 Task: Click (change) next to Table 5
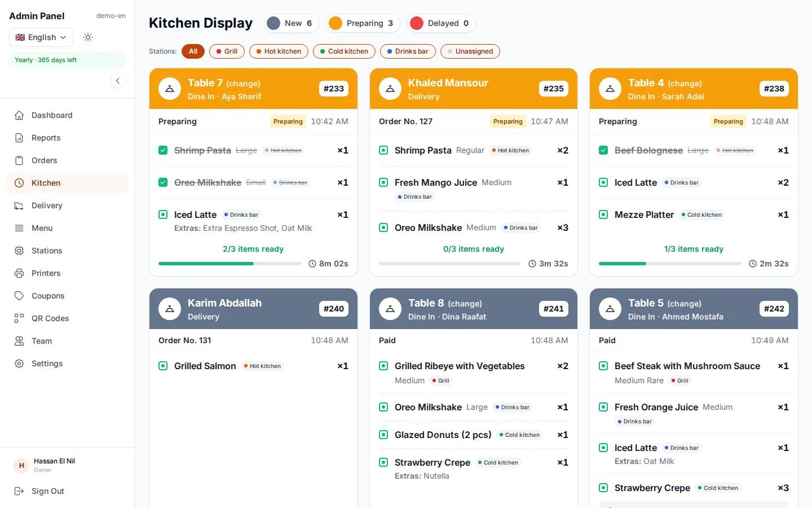[684, 304]
